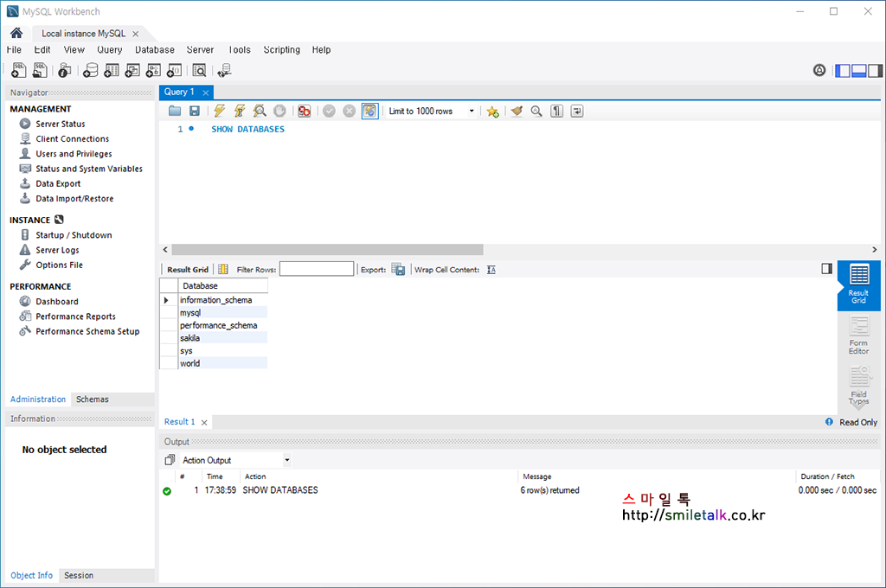886x588 pixels.
Task: Beautify the SQL with broom icon
Action: pyautogui.click(x=517, y=112)
